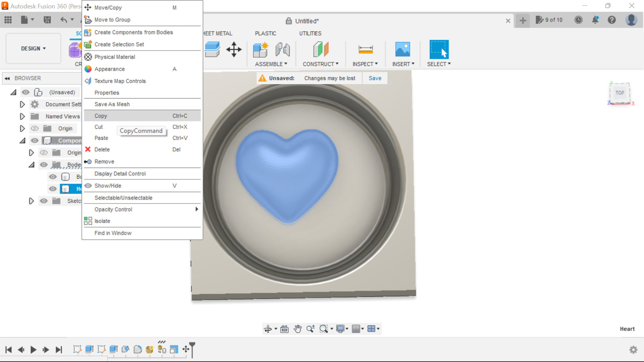Click TOP on the ViewCube
The width and height of the screenshot is (644, 362).
click(620, 93)
